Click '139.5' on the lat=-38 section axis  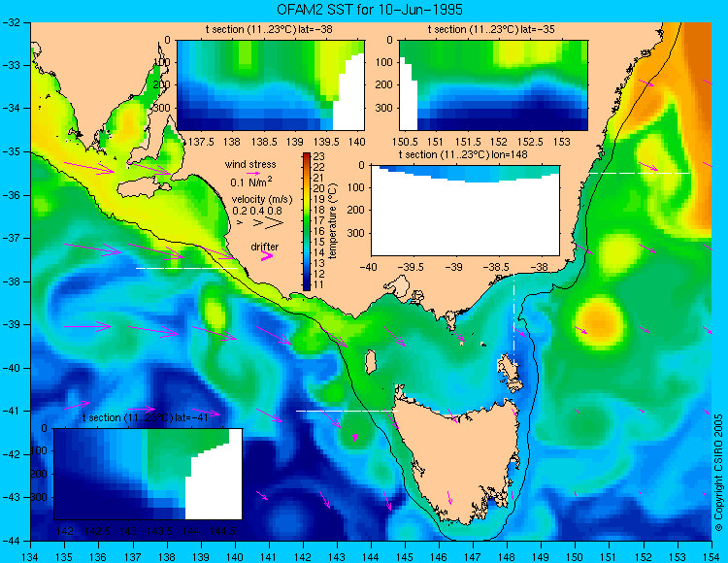point(326,142)
